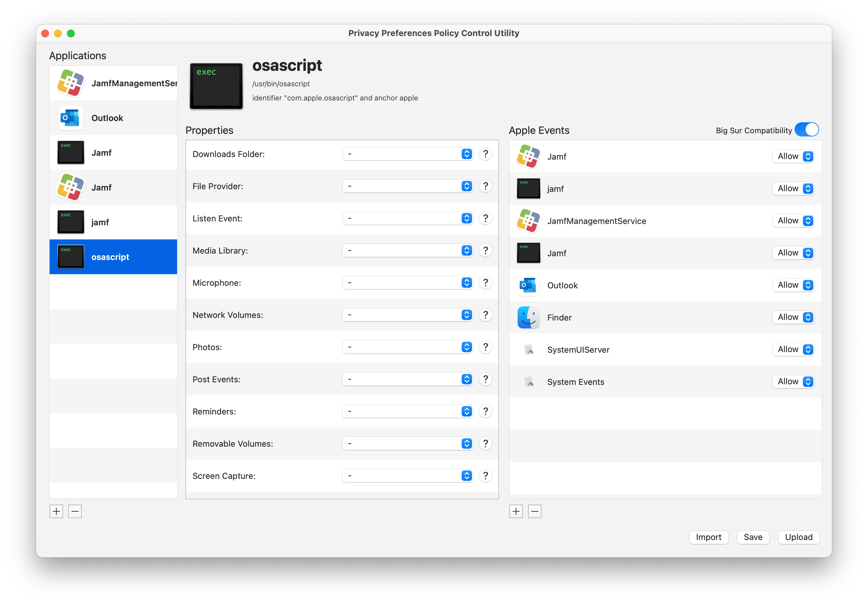Screen dimensions: 868x605
Task: Open help for Removable Volumes
Action: (486, 443)
